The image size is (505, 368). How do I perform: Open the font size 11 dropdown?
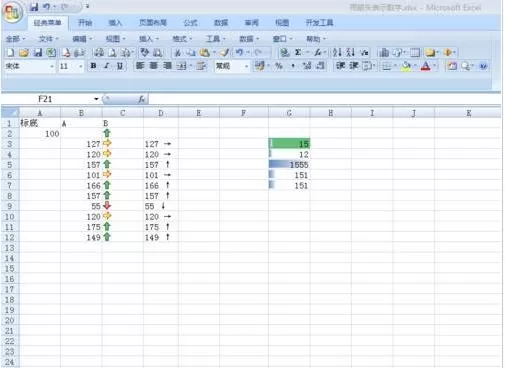click(x=81, y=66)
